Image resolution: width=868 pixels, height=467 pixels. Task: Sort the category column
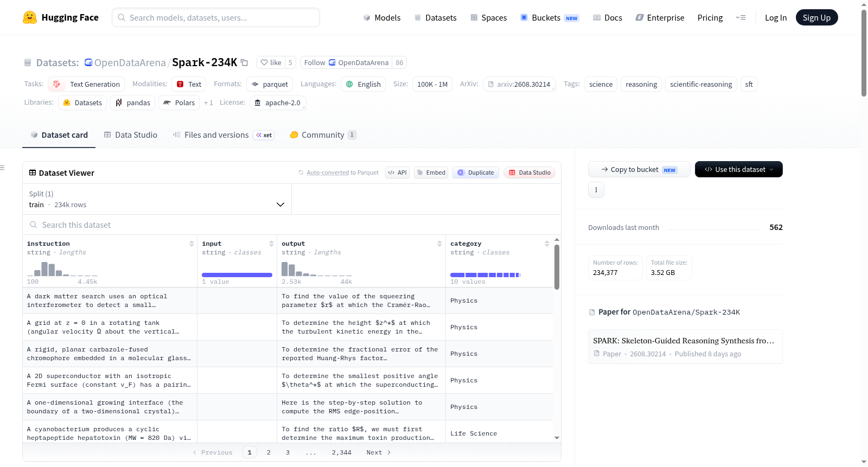click(547, 244)
